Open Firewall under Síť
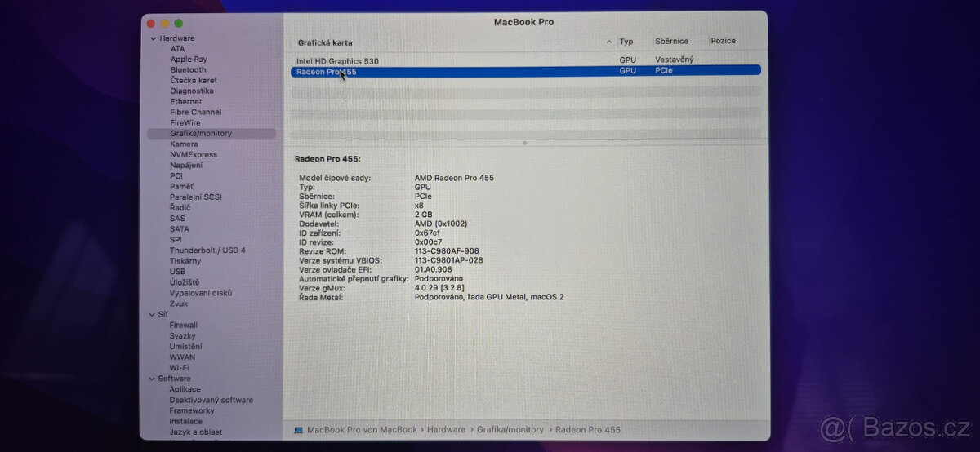This screenshot has width=980, height=452. pos(183,325)
